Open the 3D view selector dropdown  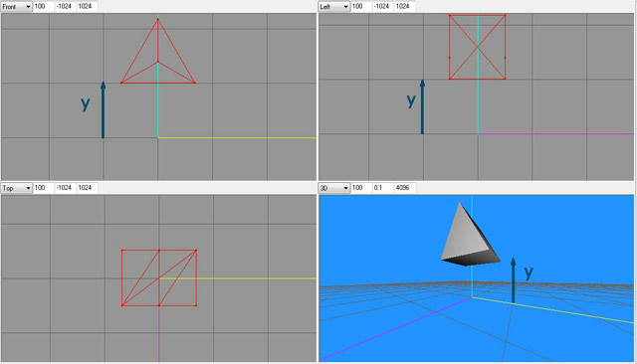tap(334, 188)
